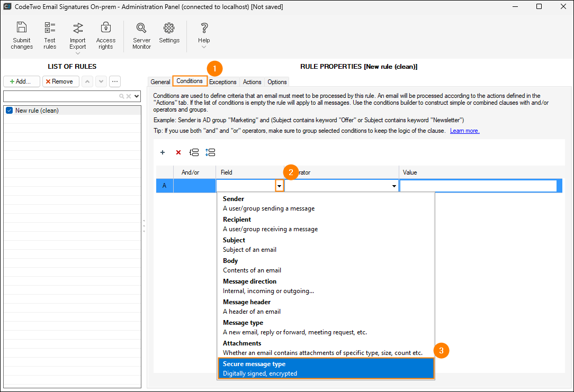Choose the Message direction field option

tap(326, 286)
